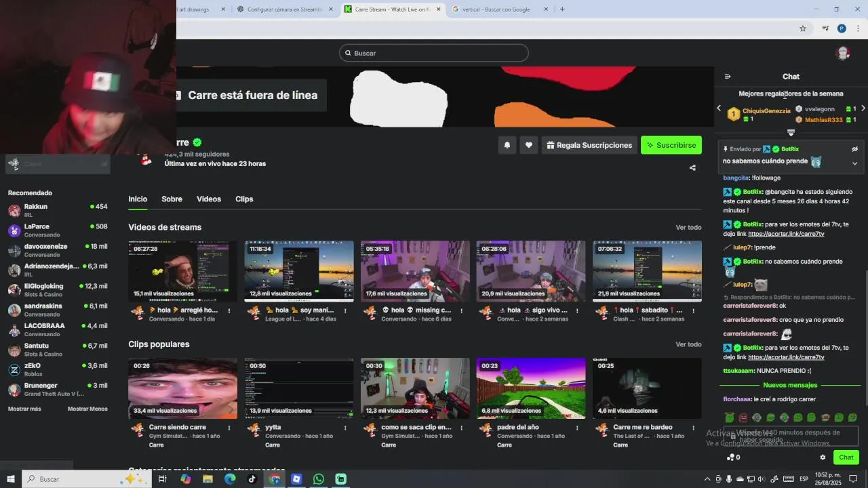This screenshot has width=868, height=488.
Task: Open recommended channel Santutu
Action: (58, 350)
